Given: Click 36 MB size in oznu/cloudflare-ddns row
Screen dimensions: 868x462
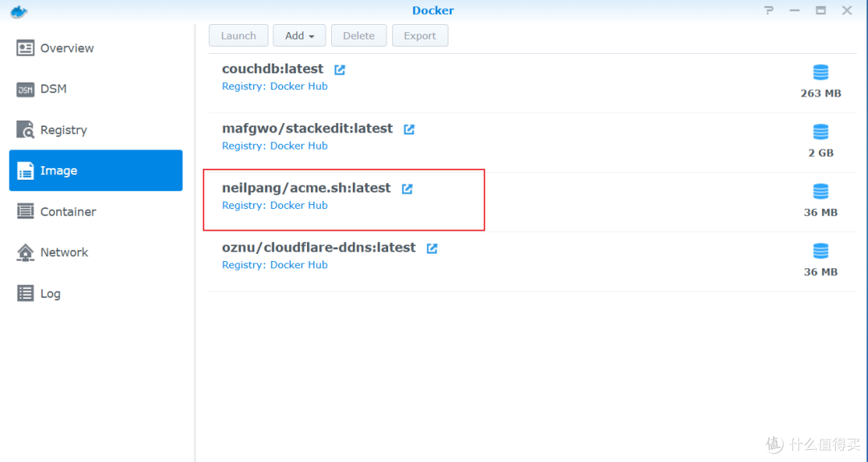Looking at the screenshot, I should tap(821, 272).
